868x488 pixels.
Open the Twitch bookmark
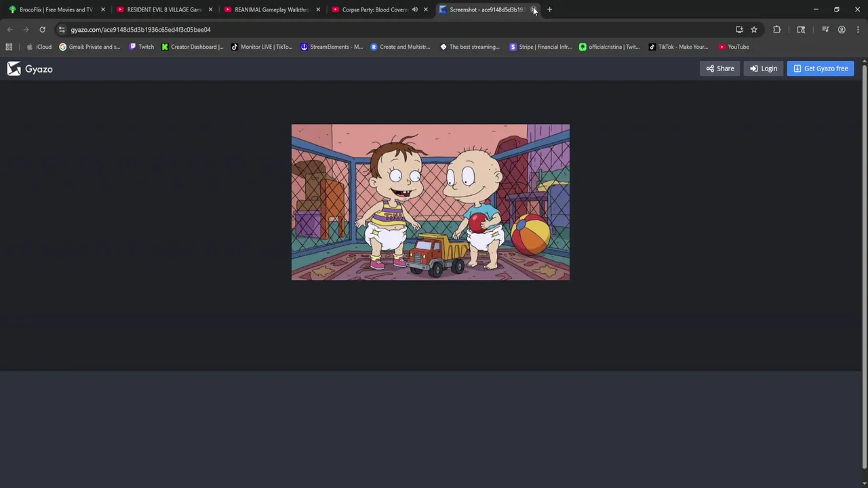coord(141,47)
